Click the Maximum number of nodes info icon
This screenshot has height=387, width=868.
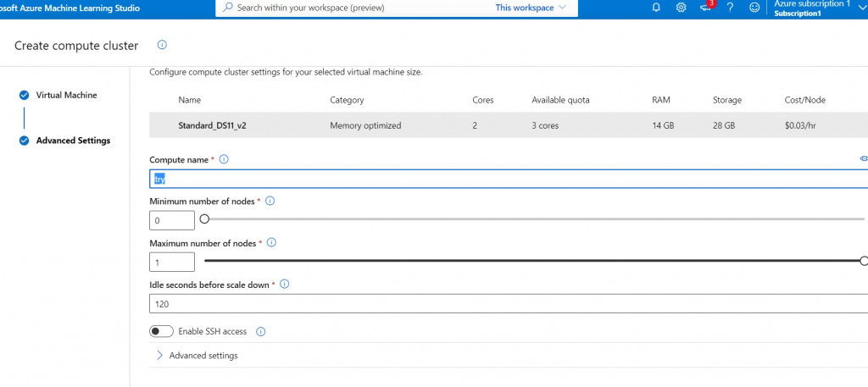pyautogui.click(x=272, y=243)
